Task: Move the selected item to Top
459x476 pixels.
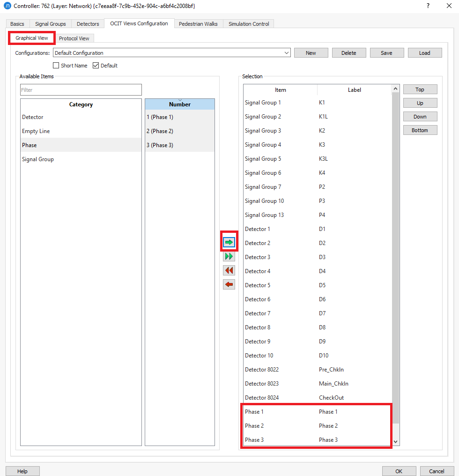Action: click(x=420, y=89)
